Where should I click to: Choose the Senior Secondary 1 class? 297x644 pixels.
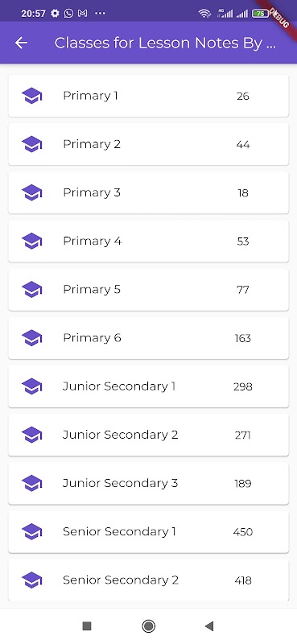tap(148, 532)
